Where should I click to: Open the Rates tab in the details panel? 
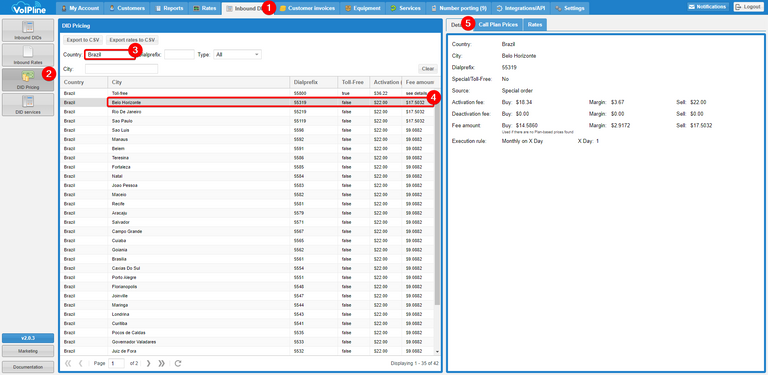[x=535, y=24]
